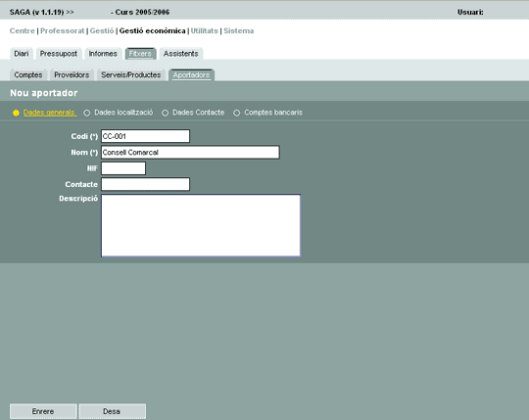
Task: Open the Sistema menu
Action: (x=238, y=30)
